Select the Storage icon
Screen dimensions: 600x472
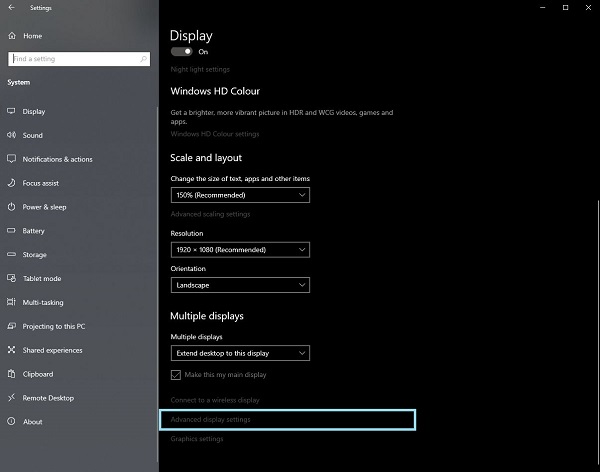point(12,255)
